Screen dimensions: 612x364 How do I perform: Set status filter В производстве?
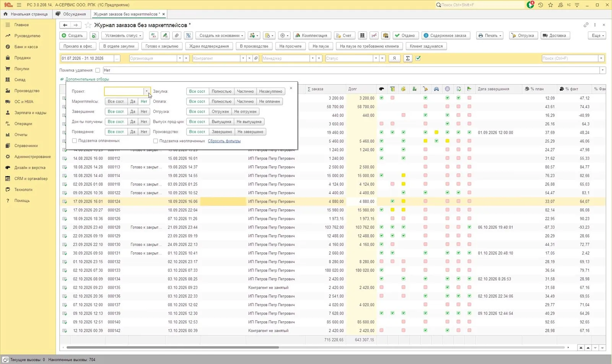tap(254, 46)
